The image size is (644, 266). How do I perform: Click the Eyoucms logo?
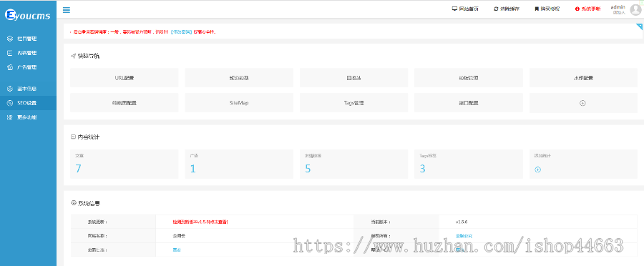(x=27, y=15)
